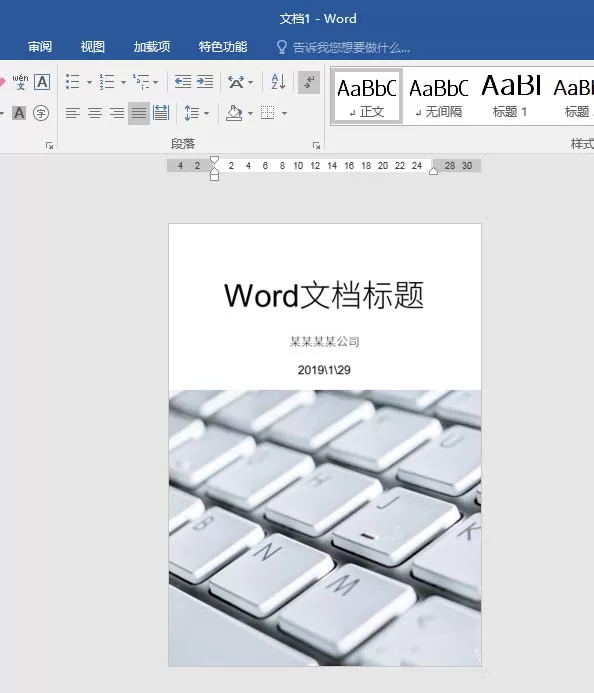This screenshot has width=594, height=693.
Task: Select the 无间隔 style
Action: pos(439,96)
